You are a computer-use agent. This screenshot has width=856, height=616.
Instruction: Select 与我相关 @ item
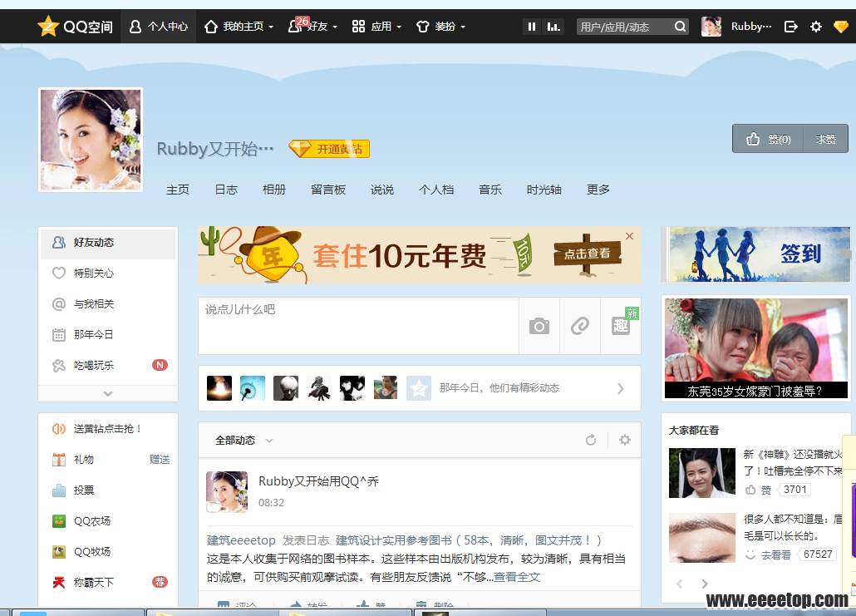(x=108, y=303)
